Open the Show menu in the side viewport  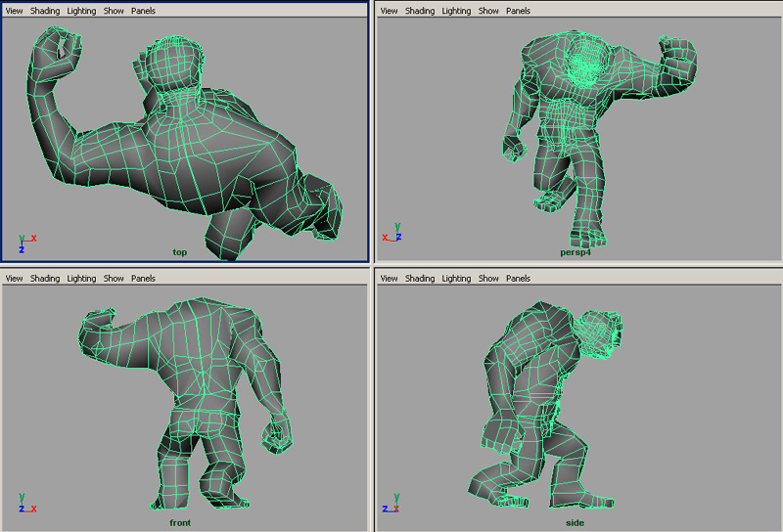pos(488,279)
